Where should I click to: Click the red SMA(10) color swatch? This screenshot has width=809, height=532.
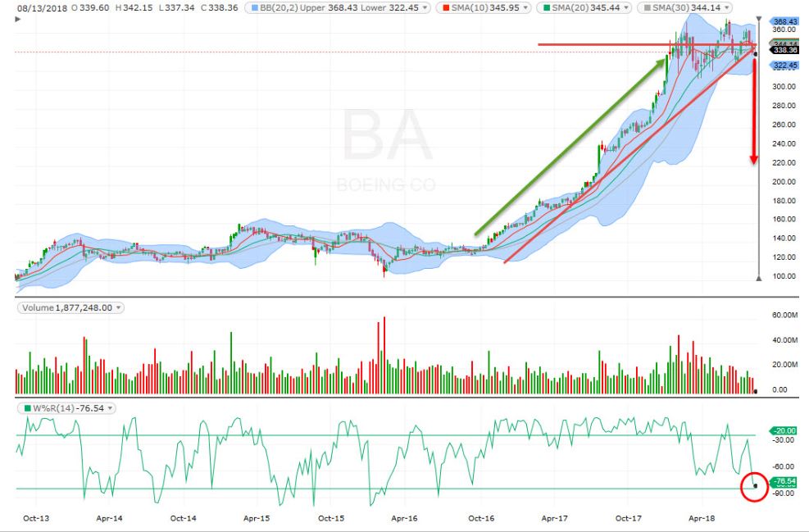point(446,7)
